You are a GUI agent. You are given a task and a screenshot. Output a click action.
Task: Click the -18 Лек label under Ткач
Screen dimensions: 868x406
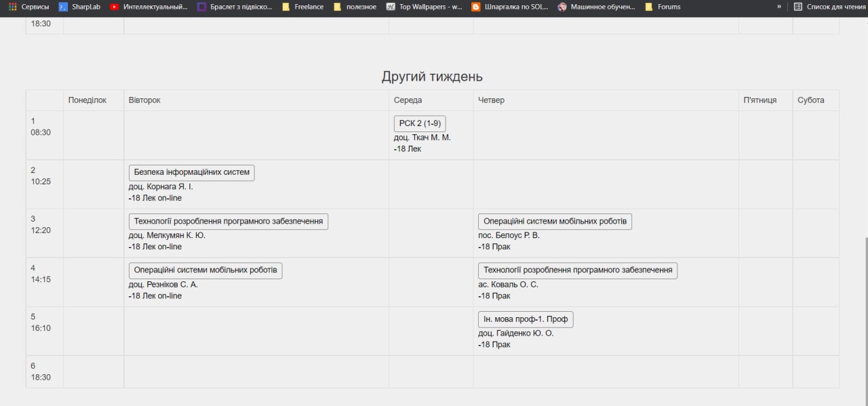coord(408,149)
